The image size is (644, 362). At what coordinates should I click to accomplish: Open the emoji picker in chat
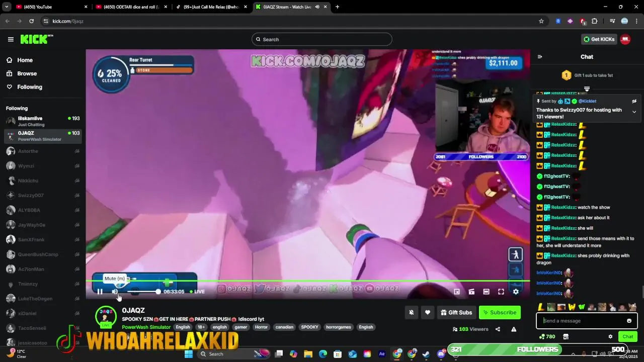tap(629, 321)
